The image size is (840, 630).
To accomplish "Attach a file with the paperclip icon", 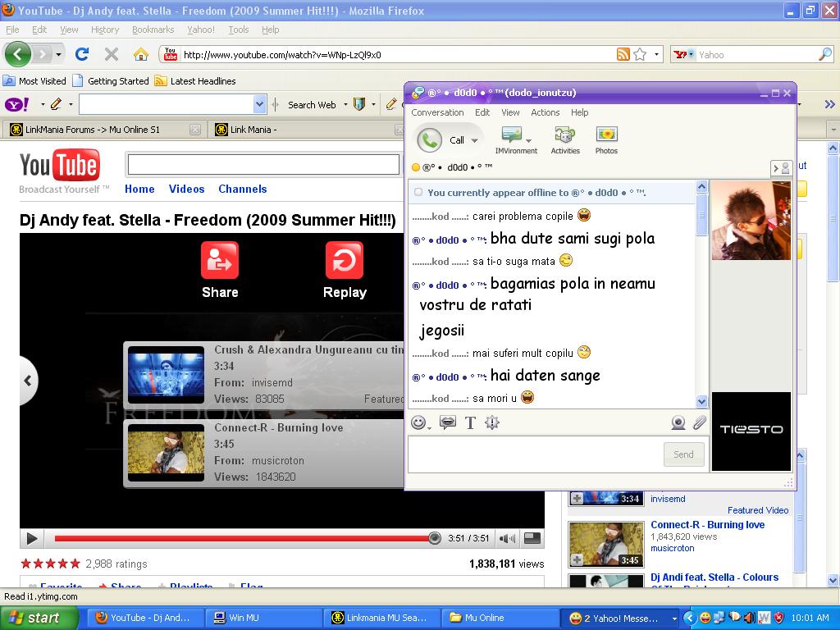I will 699,422.
